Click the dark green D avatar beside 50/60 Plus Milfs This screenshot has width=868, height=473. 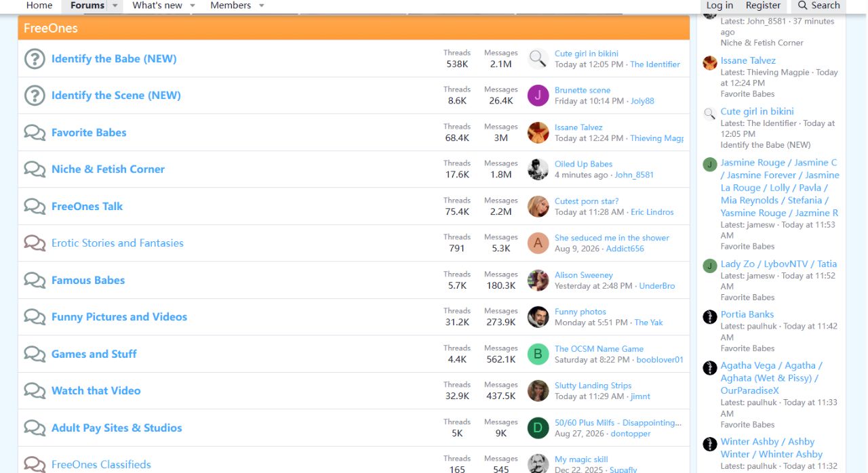click(538, 428)
